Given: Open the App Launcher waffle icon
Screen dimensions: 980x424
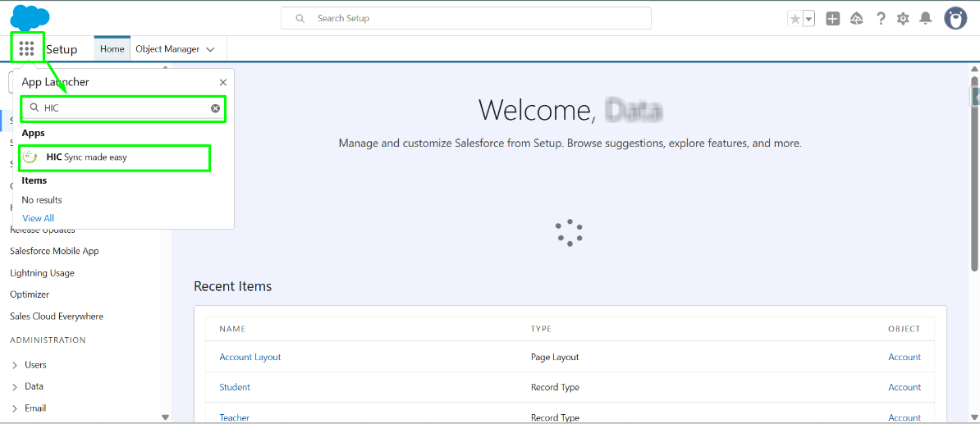Looking at the screenshot, I should coord(26,49).
